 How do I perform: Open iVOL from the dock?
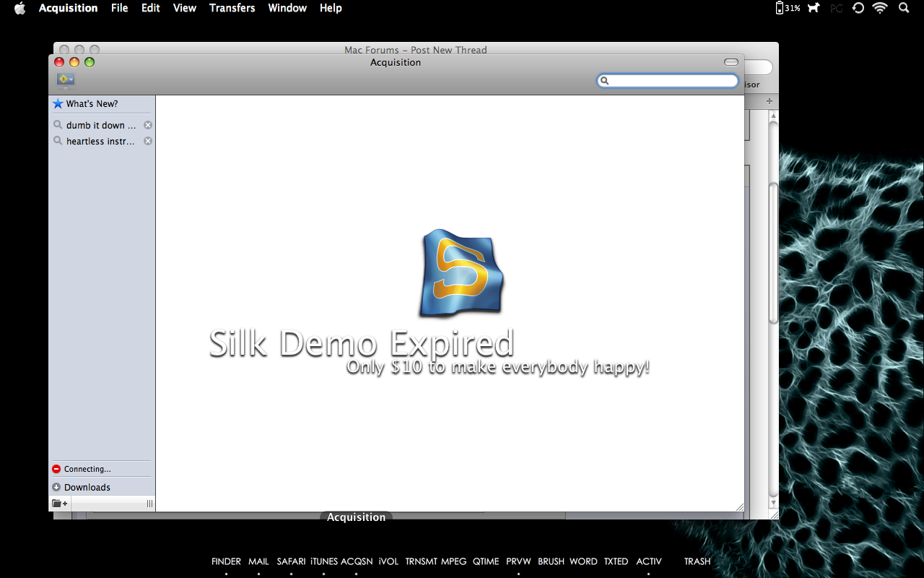(x=388, y=561)
